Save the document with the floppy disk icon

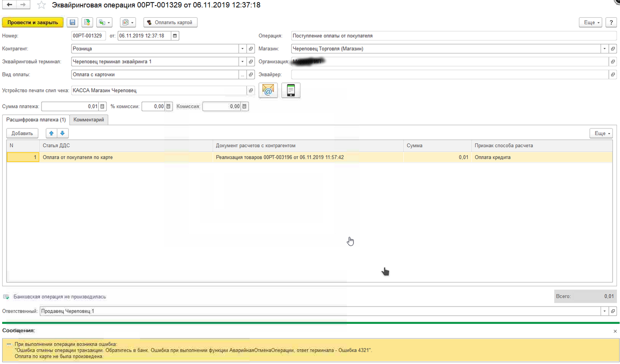click(x=72, y=22)
